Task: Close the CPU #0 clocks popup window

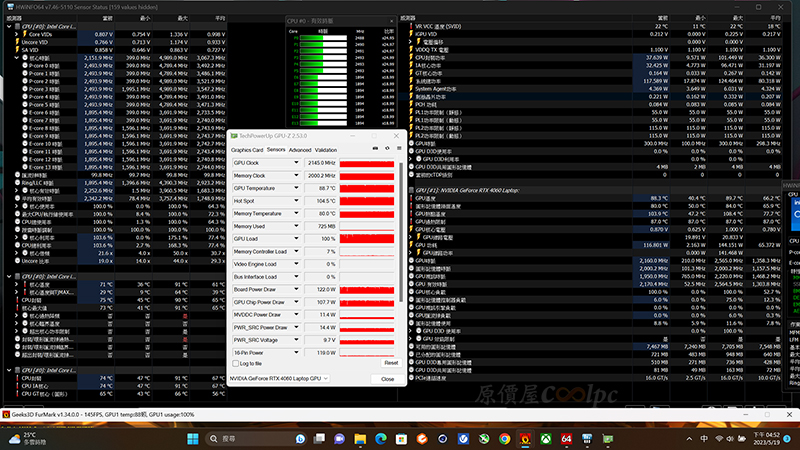Action: (x=392, y=21)
